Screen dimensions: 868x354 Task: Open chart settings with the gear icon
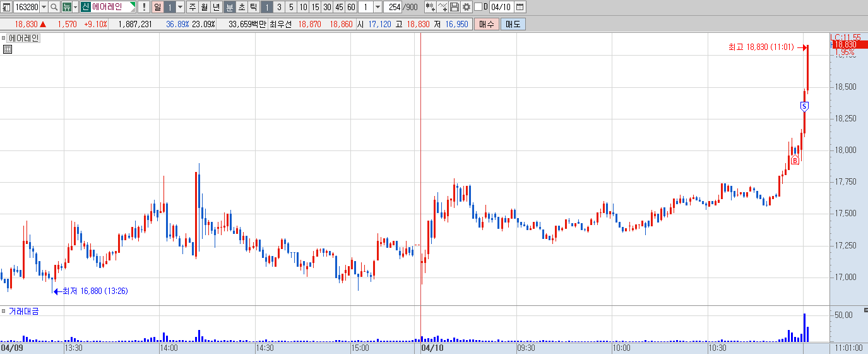coord(467,8)
